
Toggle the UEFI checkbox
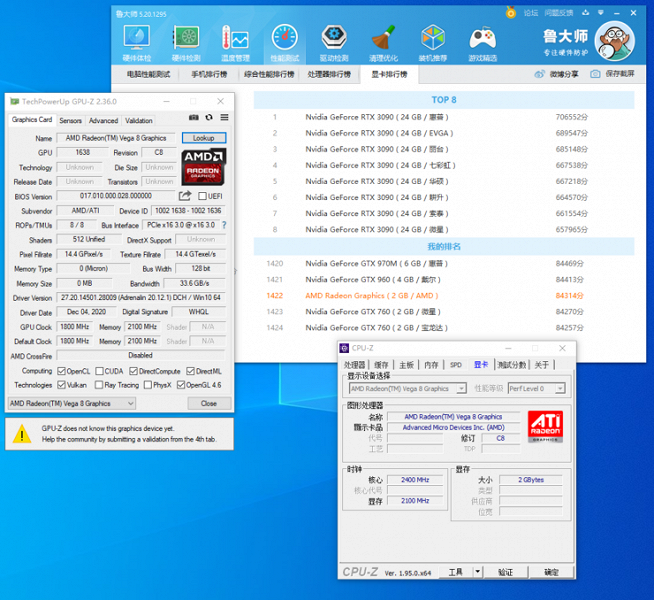tap(203, 196)
